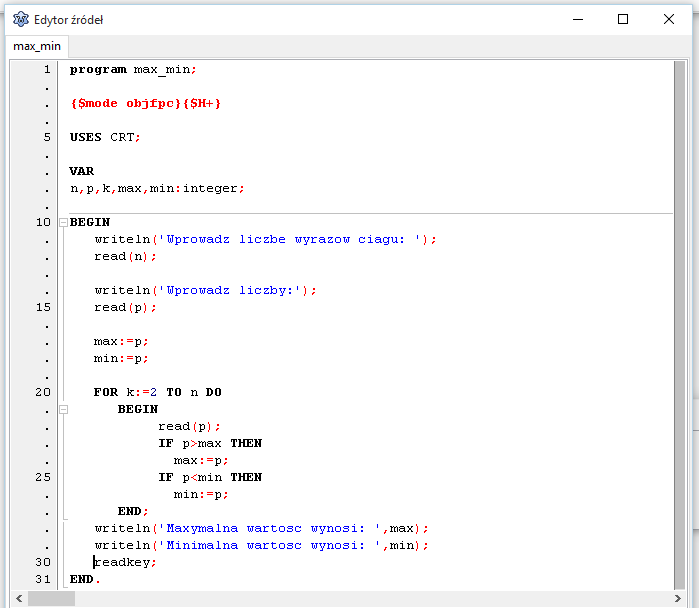Click the 'Wprowadz liczbe wyrazow ciagu' writeln line
This screenshot has height=608, width=699.
[265, 239]
